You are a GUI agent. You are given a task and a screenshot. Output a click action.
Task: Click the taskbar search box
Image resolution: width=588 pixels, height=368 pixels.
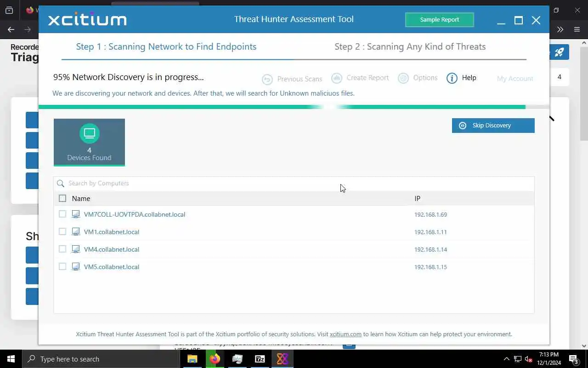(x=101, y=359)
